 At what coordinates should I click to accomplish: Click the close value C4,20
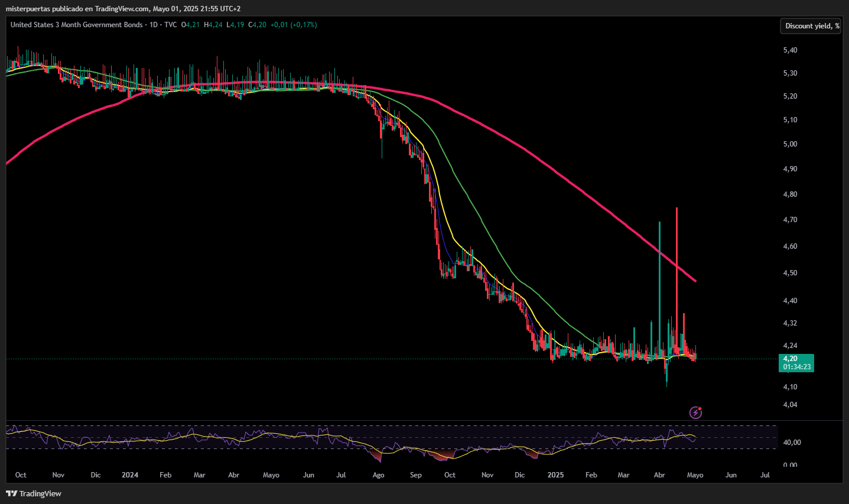pos(257,25)
